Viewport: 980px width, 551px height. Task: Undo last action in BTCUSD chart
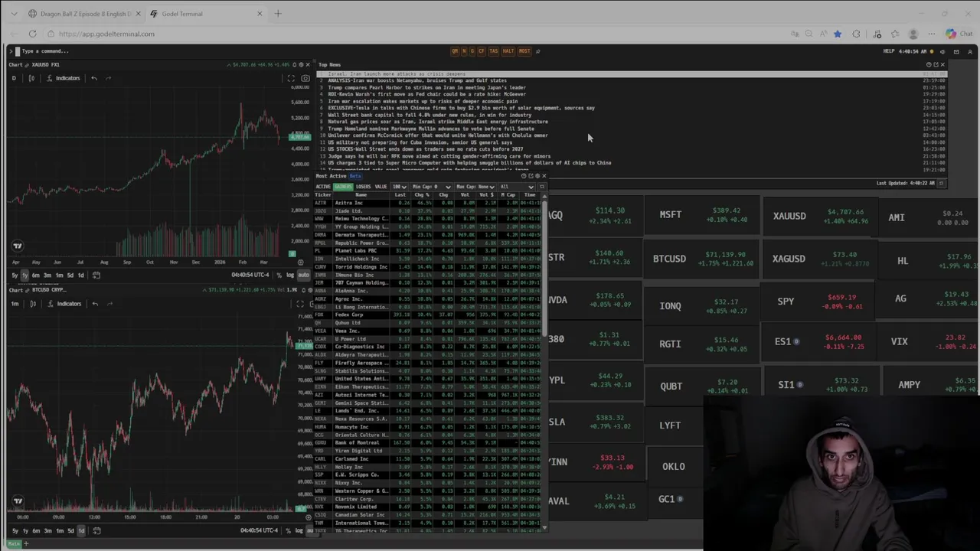coord(95,304)
